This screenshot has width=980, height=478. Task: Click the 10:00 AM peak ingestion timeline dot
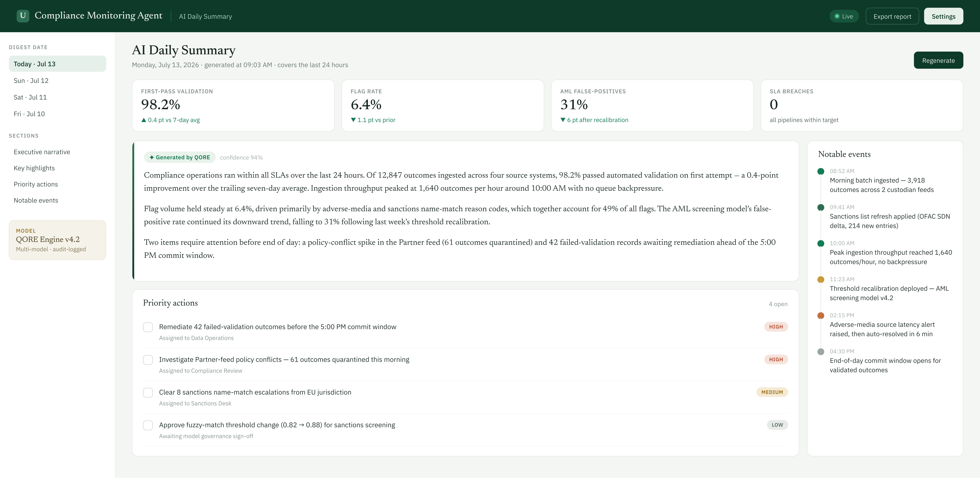tap(821, 244)
